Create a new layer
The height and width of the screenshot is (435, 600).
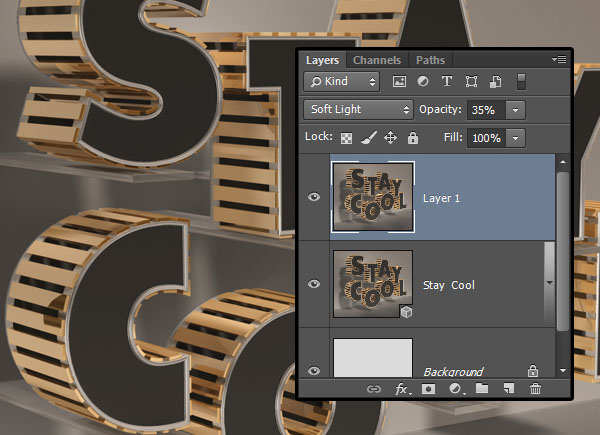tap(509, 389)
